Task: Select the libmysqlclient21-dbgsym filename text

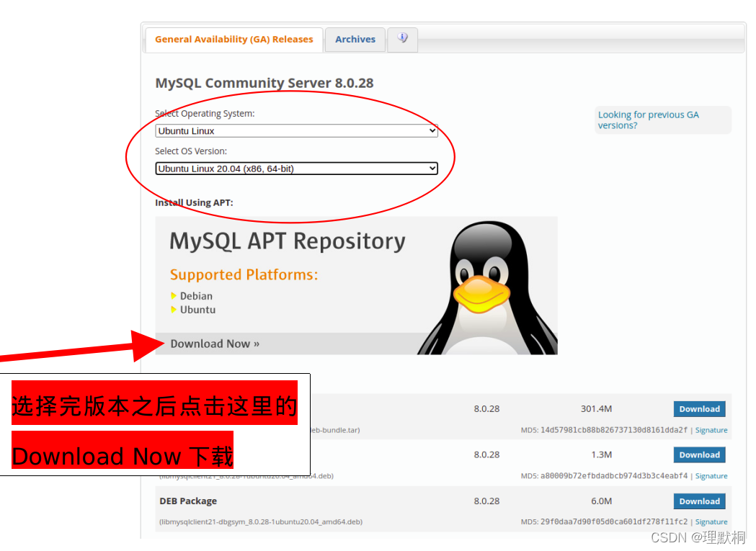Action: 261,521
